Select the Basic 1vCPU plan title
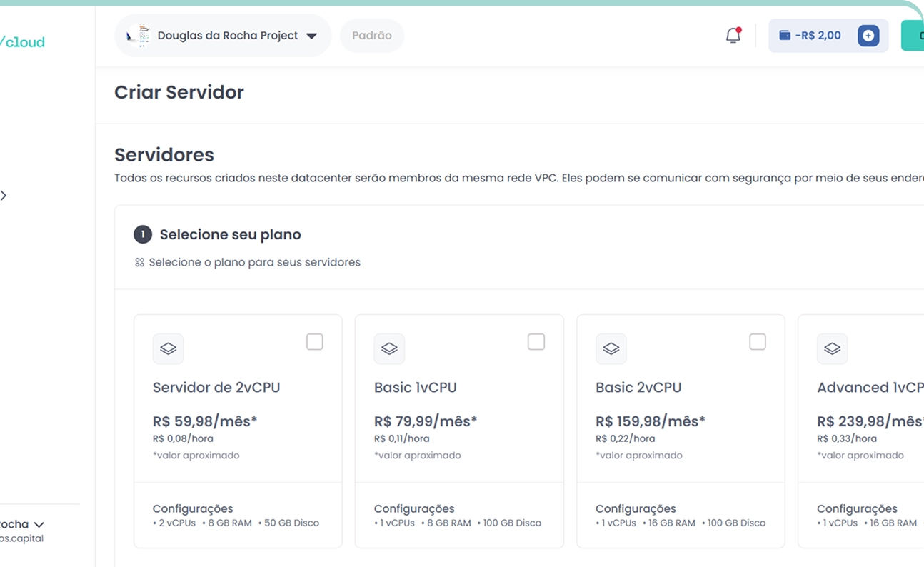The width and height of the screenshot is (924, 567). tap(415, 388)
